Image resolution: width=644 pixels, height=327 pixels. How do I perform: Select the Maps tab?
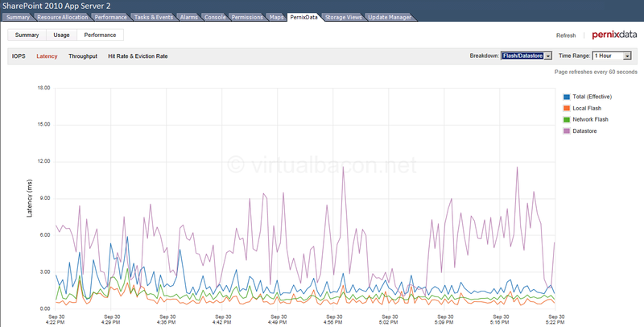pyautogui.click(x=276, y=17)
